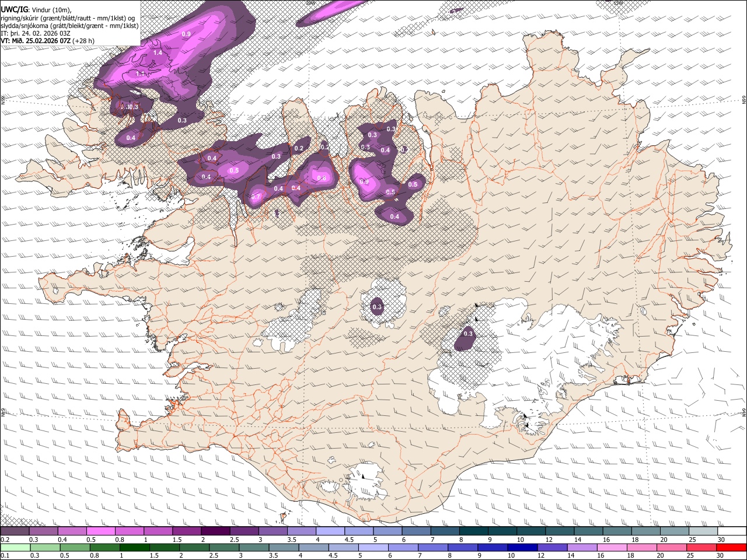Click the '0.1' label in the lower legend row
The width and height of the screenshot is (747, 560).
click(x=4, y=555)
